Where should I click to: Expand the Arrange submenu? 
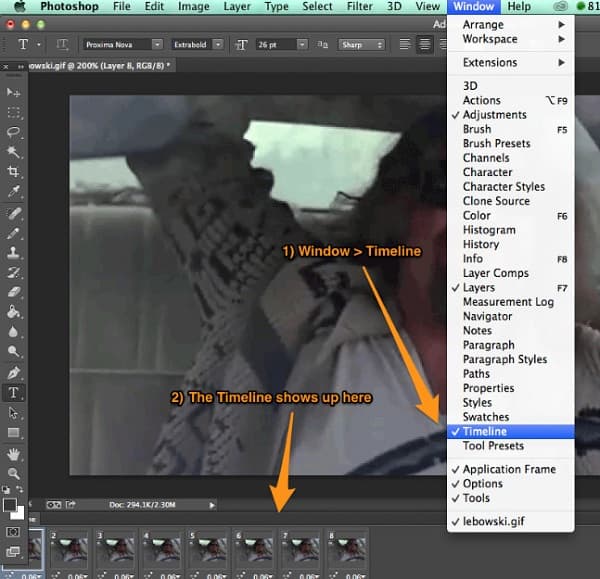coord(510,25)
